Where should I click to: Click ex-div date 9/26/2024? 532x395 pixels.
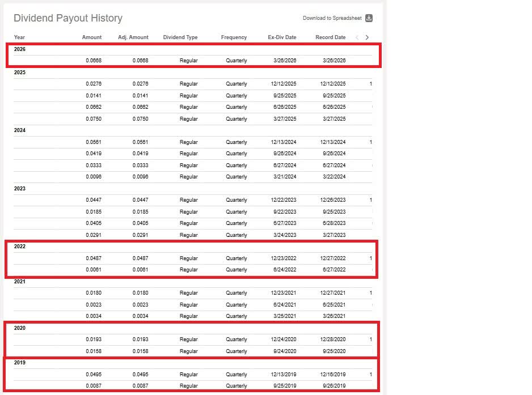pyautogui.click(x=285, y=153)
